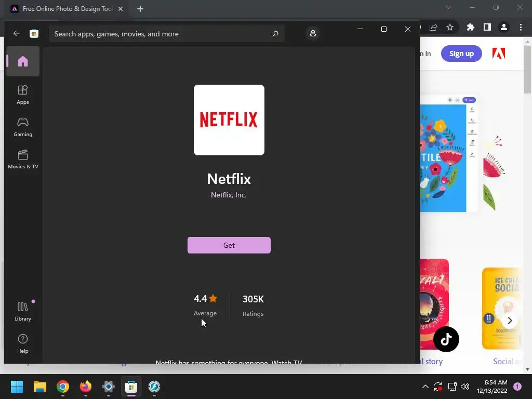Click the TikTok round icon
The width and height of the screenshot is (532, 399).
pos(446,339)
